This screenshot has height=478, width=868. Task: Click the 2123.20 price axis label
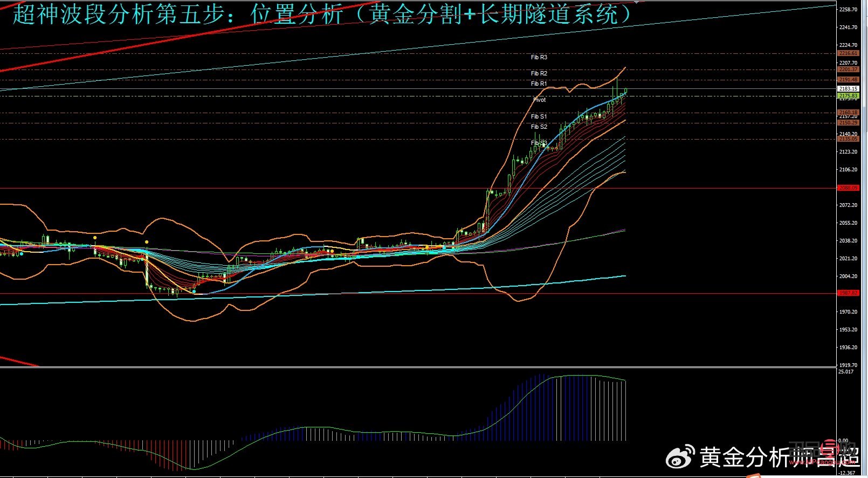(x=848, y=151)
